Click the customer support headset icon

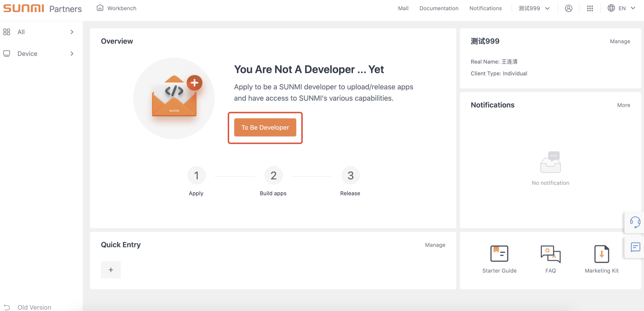pyautogui.click(x=635, y=222)
